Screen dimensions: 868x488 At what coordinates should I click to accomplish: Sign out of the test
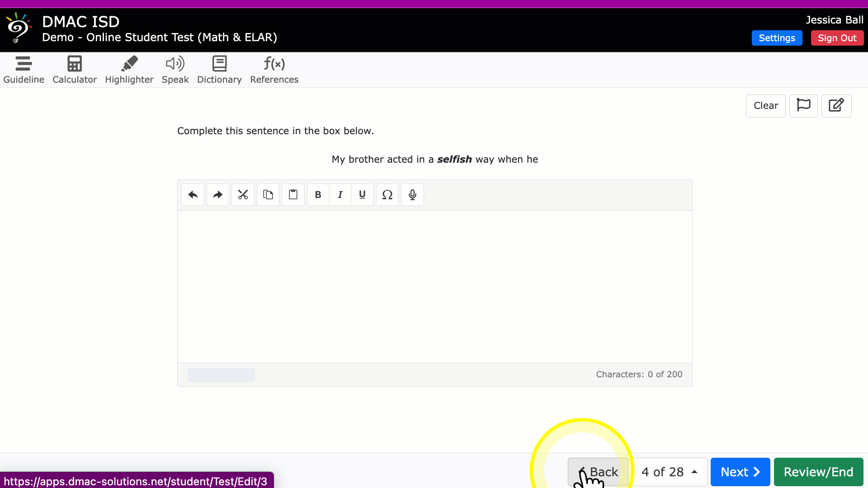click(837, 38)
